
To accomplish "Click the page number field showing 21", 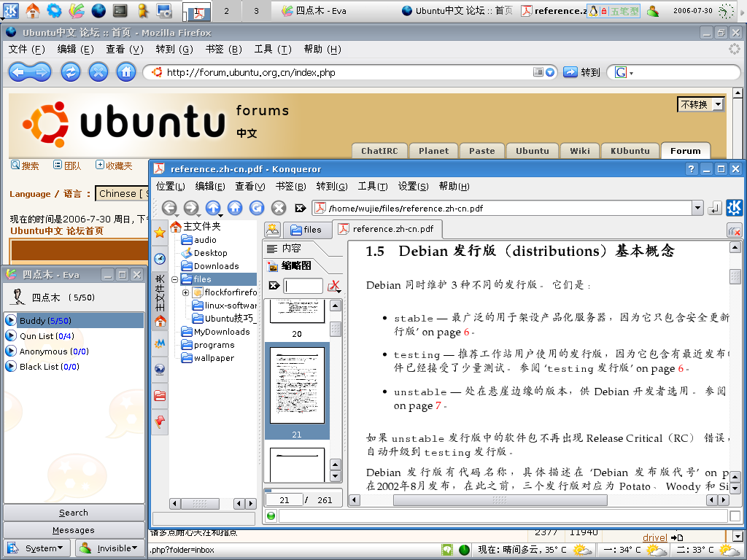I will click(284, 500).
